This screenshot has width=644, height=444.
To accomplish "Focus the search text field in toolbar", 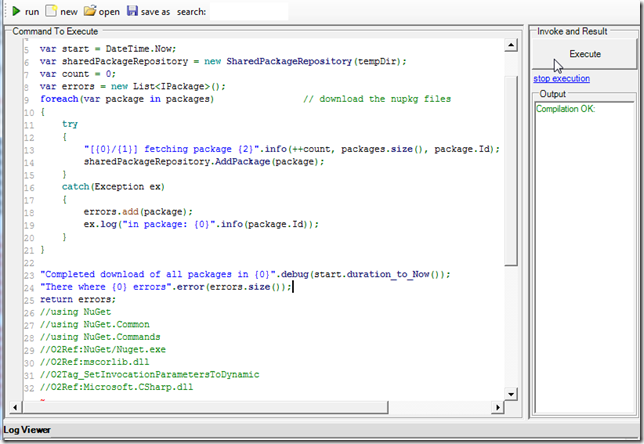I will [x=250, y=11].
